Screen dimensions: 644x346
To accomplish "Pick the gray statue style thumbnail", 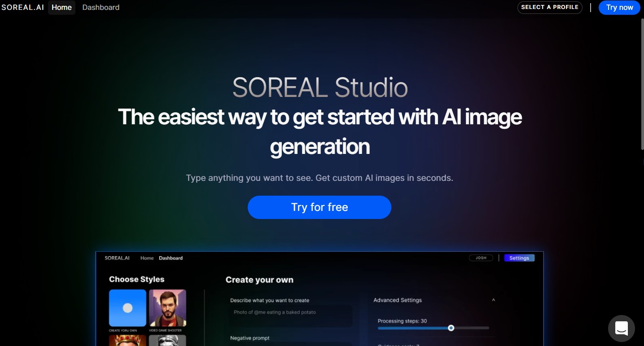I will [167, 340].
